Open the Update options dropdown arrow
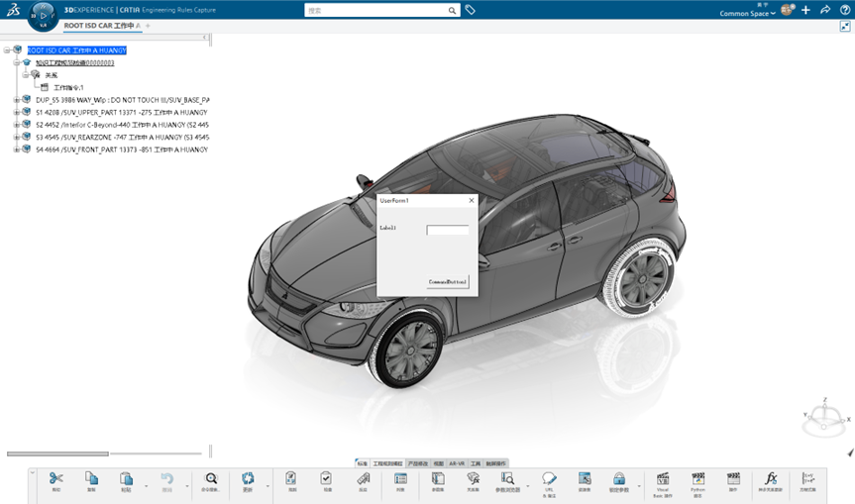The height and width of the screenshot is (504, 855). click(x=267, y=486)
